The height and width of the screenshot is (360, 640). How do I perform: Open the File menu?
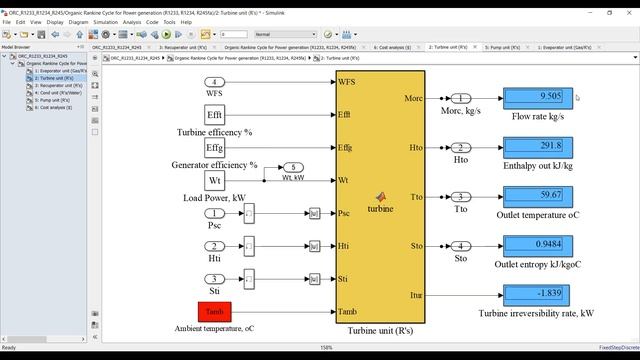7,22
